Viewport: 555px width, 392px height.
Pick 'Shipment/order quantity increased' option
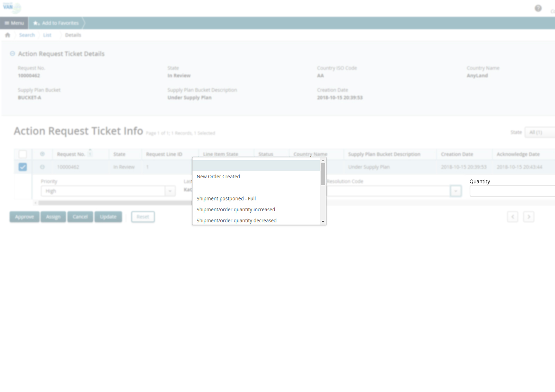coord(236,210)
